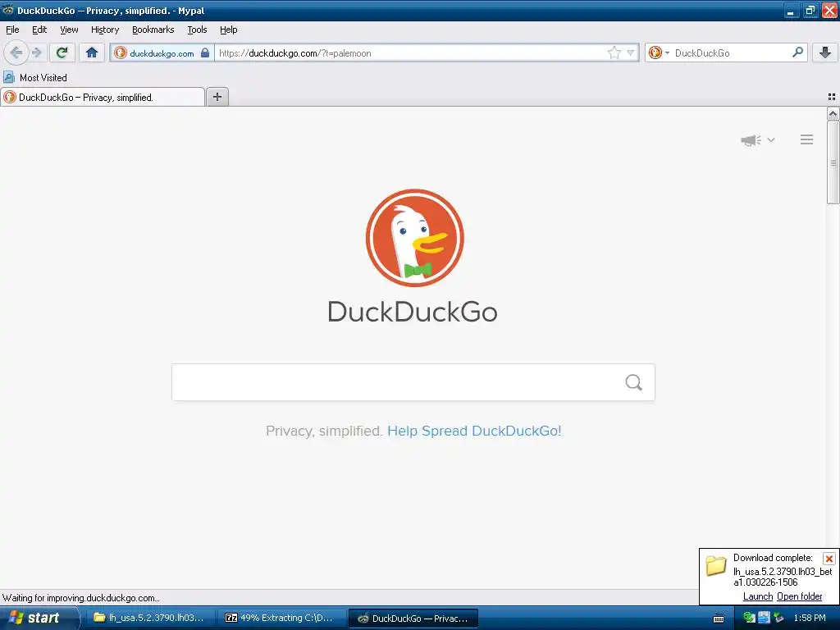Viewport: 840px width, 630px height.
Task: Open the Downloads arrow button
Action: pos(825,52)
